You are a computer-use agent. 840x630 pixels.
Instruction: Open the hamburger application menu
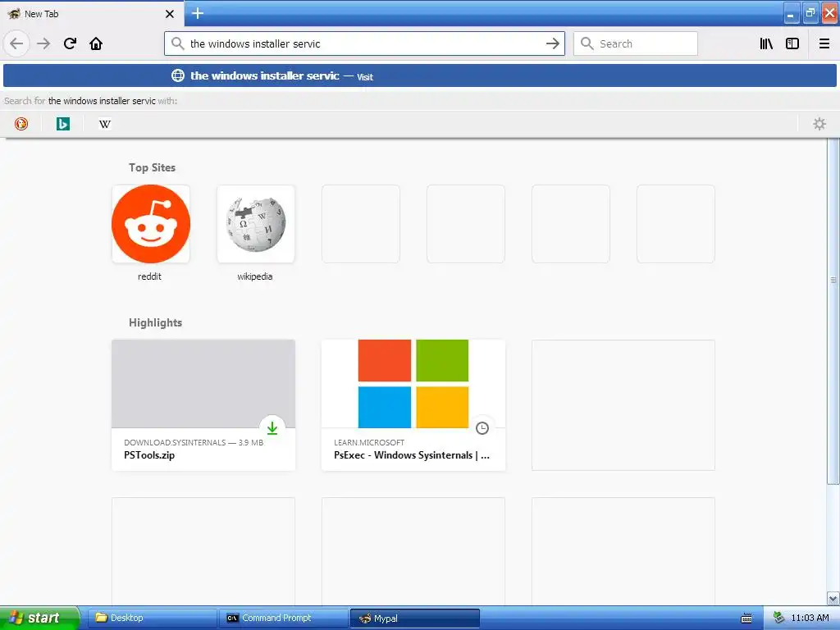click(824, 43)
